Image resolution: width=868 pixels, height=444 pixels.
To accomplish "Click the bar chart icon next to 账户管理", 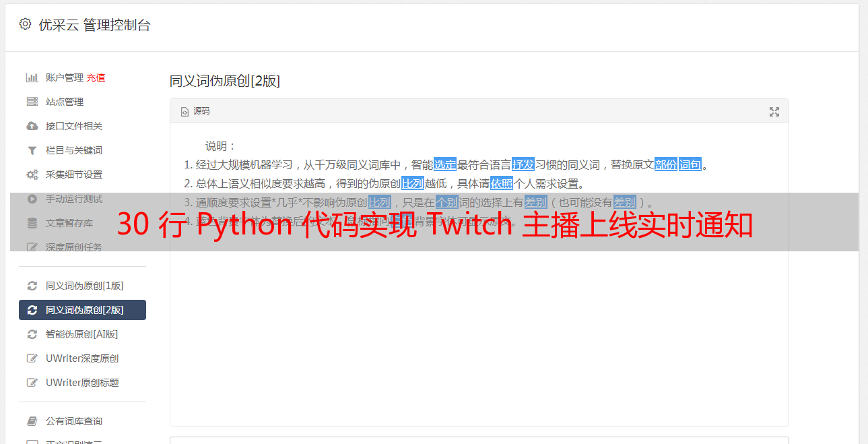I will pyautogui.click(x=32, y=77).
